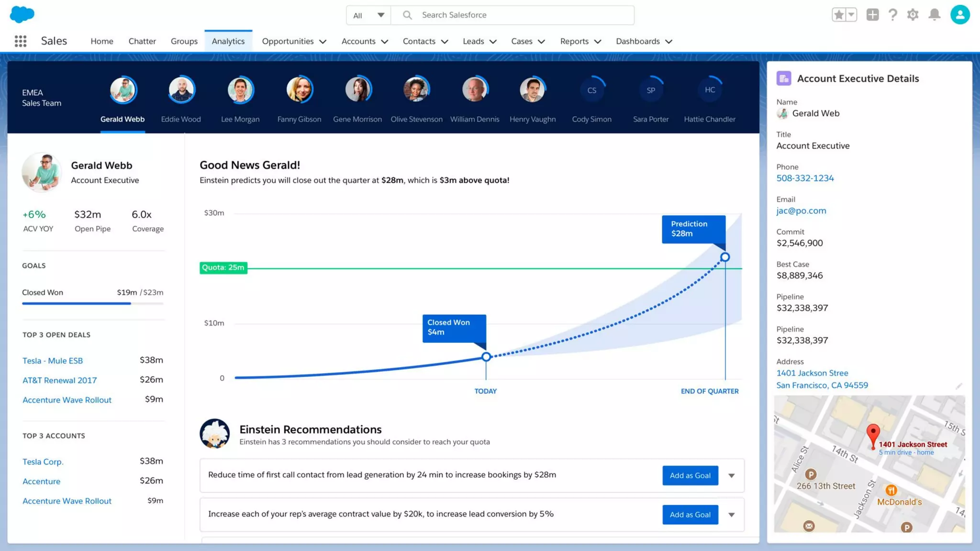This screenshot has height=551, width=980.
Task: Open the global Create plus icon
Action: (872, 15)
